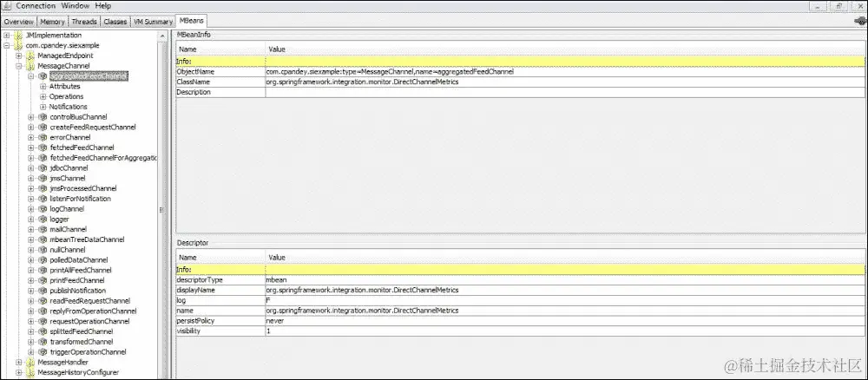Image resolution: width=868 pixels, height=380 pixels.
Task: Click the logChannel bean icon
Action: [43, 209]
